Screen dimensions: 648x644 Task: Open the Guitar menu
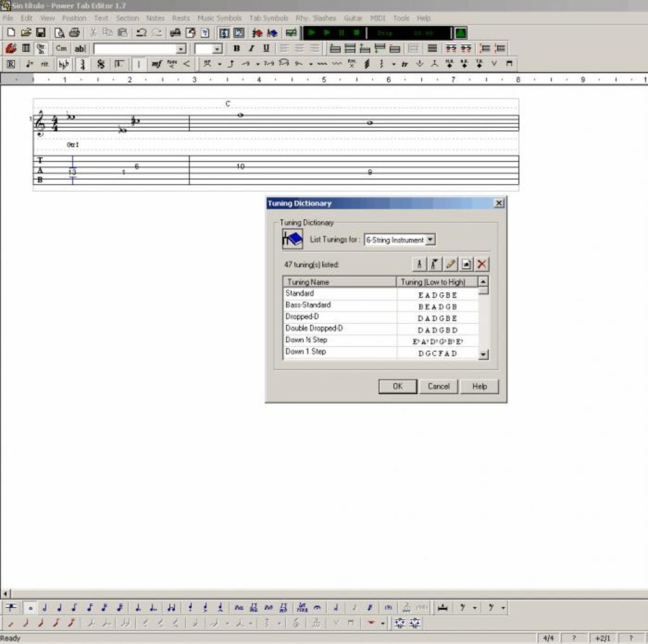click(x=353, y=18)
